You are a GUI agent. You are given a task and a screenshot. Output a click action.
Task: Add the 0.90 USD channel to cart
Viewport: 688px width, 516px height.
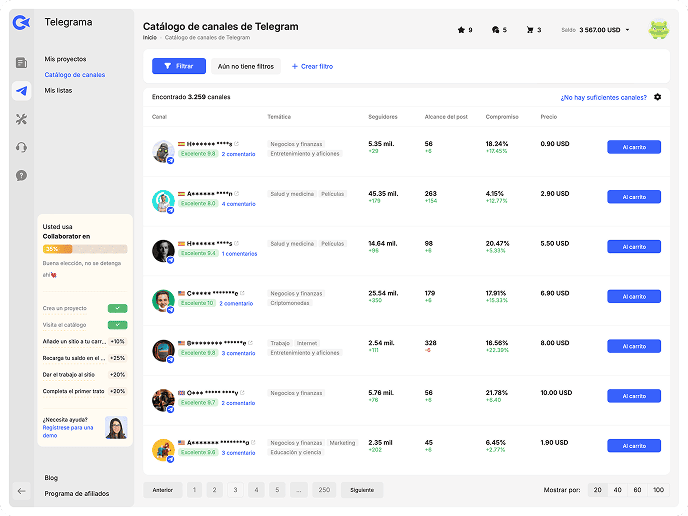pyautogui.click(x=633, y=147)
